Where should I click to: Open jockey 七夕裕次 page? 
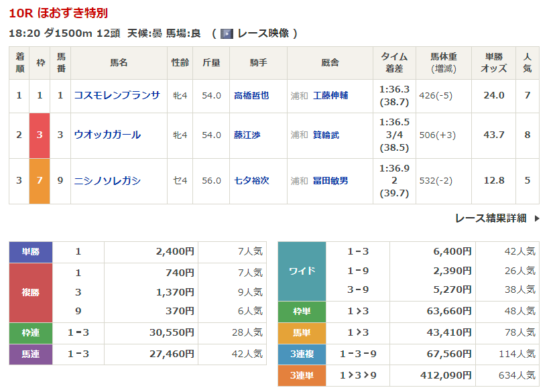[251, 181]
